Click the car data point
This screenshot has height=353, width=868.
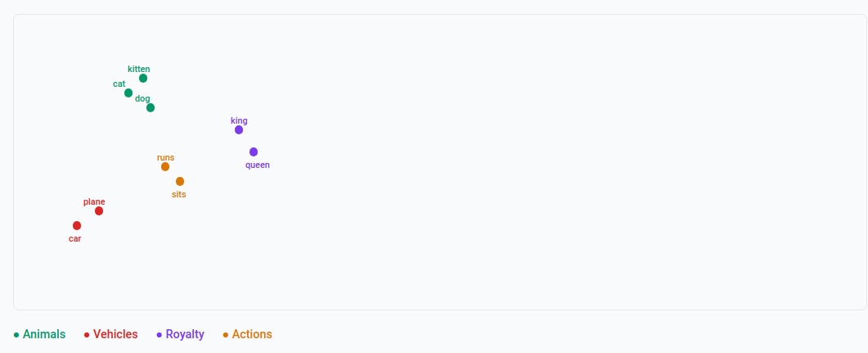tap(77, 225)
